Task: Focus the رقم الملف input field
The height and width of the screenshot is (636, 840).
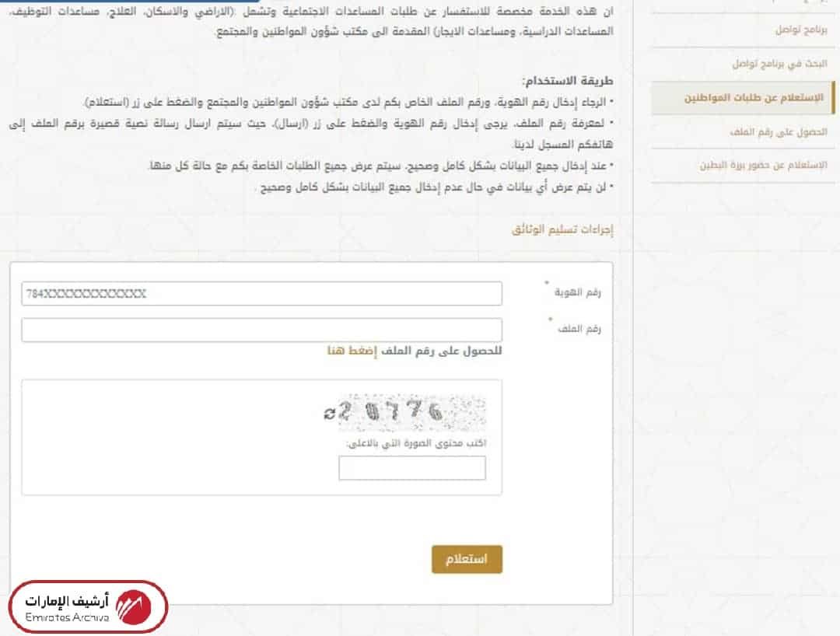Action: 262,330
